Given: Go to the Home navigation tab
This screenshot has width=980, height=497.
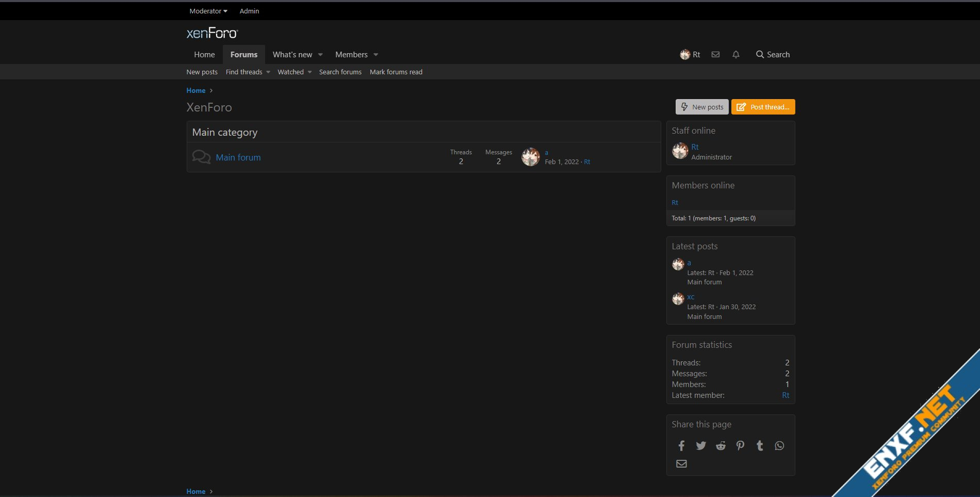Looking at the screenshot, I should pyautogui.click(x=204, y=55).
